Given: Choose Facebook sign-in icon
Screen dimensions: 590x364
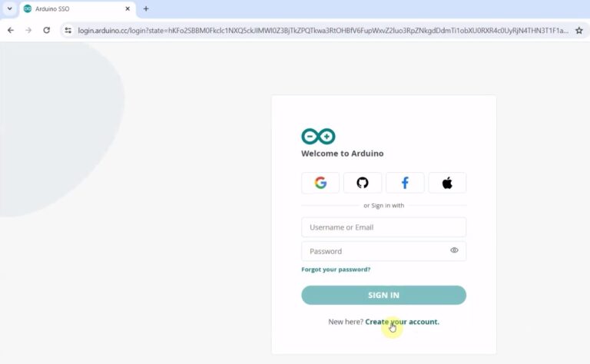Looking at the screenshot, I should click(x=405, y=183).
